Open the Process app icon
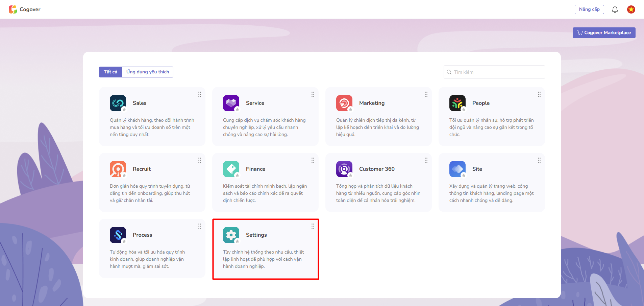The image size is (644, 306). [x=118, y=235]
